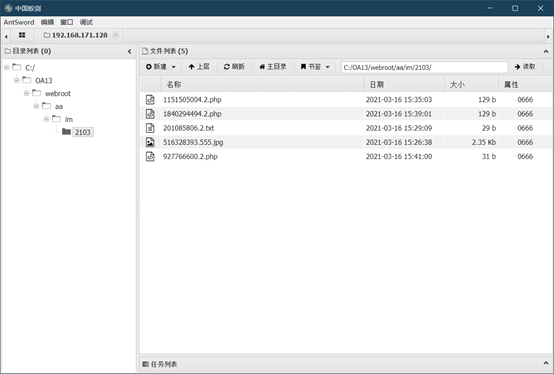Click the 任务列表 panel header
This screenshot has width=554, height=374.
(x=346, y=364)
